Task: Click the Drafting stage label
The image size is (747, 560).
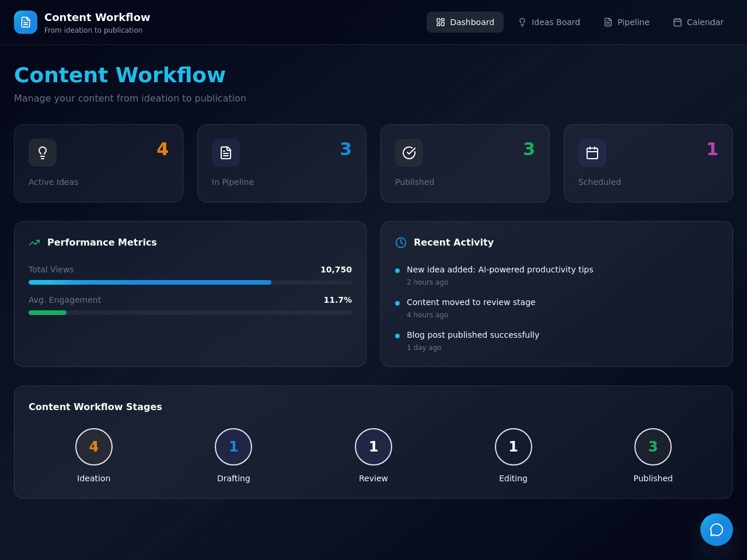Action: click(233, 478)
